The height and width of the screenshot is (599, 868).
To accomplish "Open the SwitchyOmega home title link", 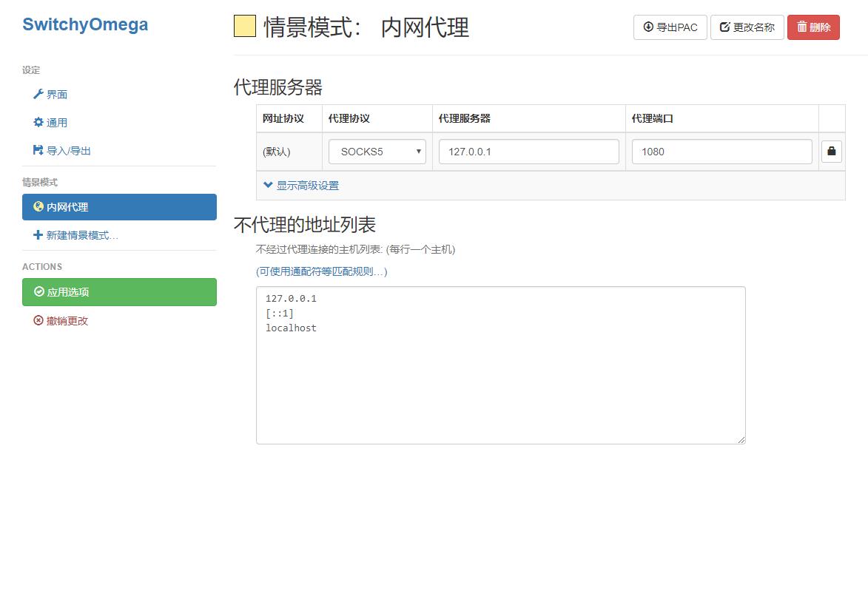I will coord(85,24).
